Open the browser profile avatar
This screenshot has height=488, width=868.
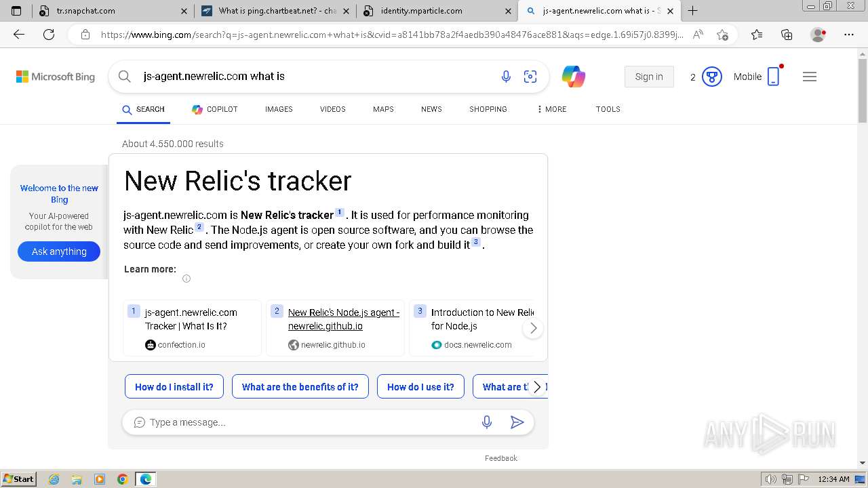[x=818, y=35]
